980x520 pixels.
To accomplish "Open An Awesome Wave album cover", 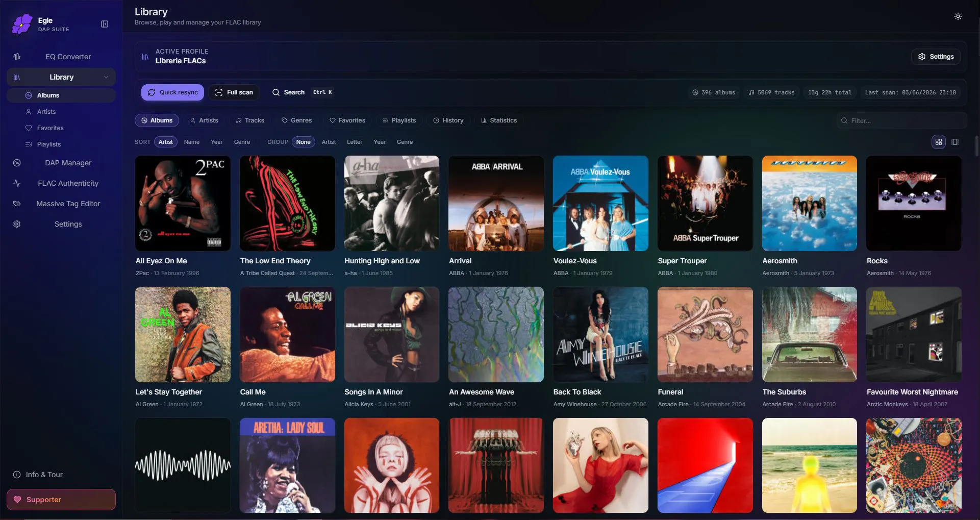I will [496, 334].
